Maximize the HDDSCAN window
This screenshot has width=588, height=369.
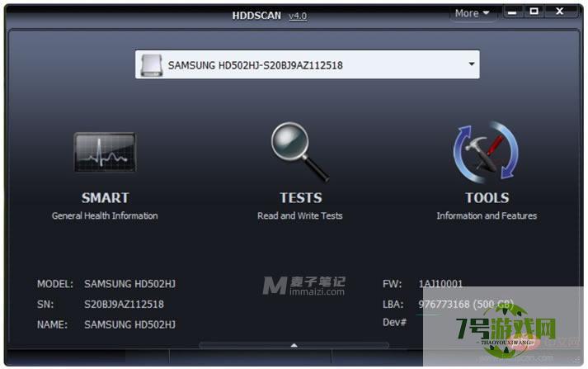[534, 12]
